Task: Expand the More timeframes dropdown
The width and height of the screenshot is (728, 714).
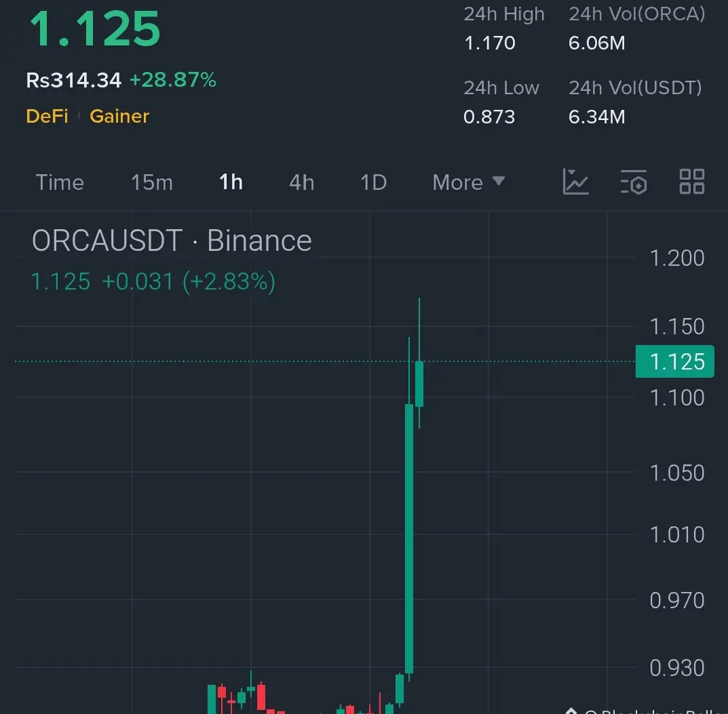Action: click(x=468, y=182)
